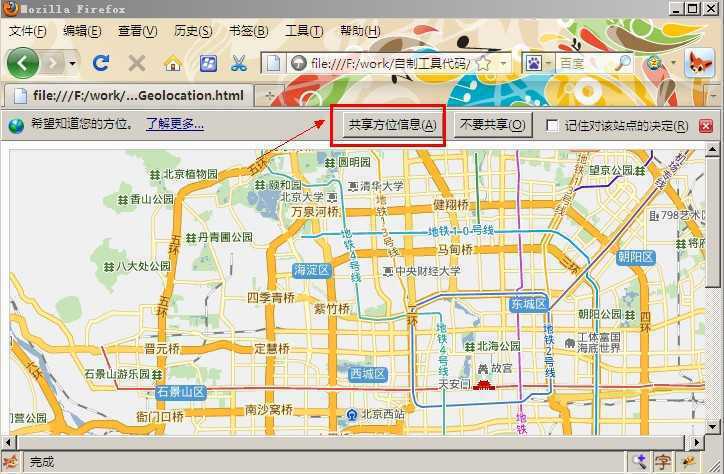Viewport: 724px width, 474px height.
Task: Bookmark this page with the star icon
Action: (x=484, y=63)
